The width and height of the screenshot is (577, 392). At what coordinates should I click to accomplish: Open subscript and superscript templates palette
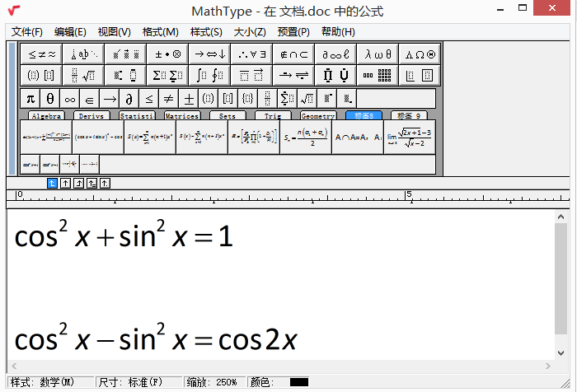125,76
